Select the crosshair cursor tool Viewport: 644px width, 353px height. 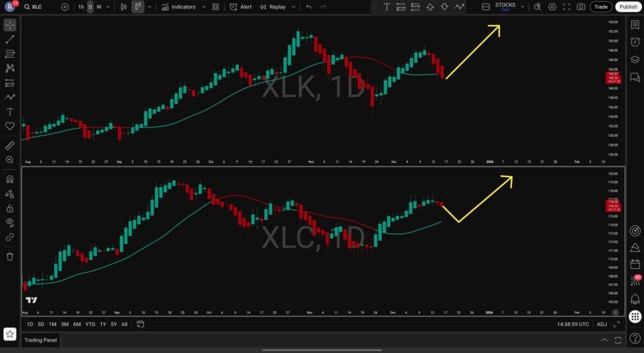point(10,25)
